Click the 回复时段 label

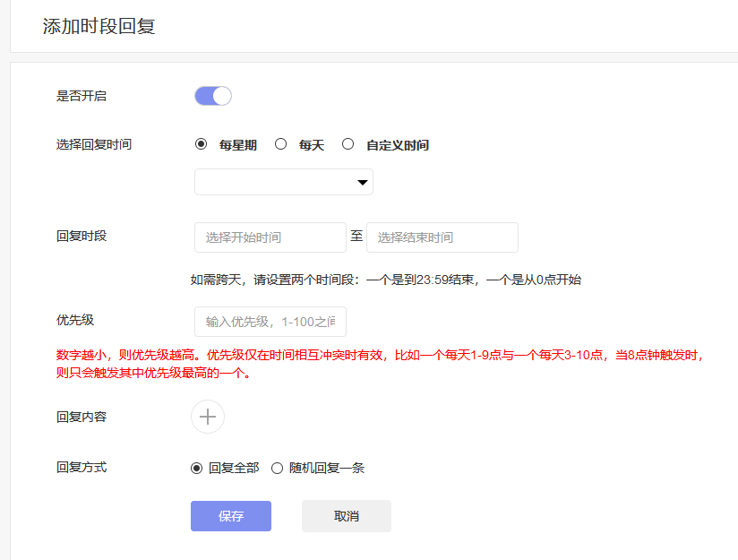(82, 236)
